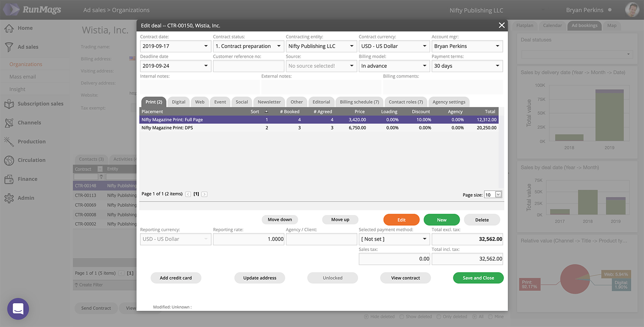Click green New button
644x327 pixels.
coord(442,220)
